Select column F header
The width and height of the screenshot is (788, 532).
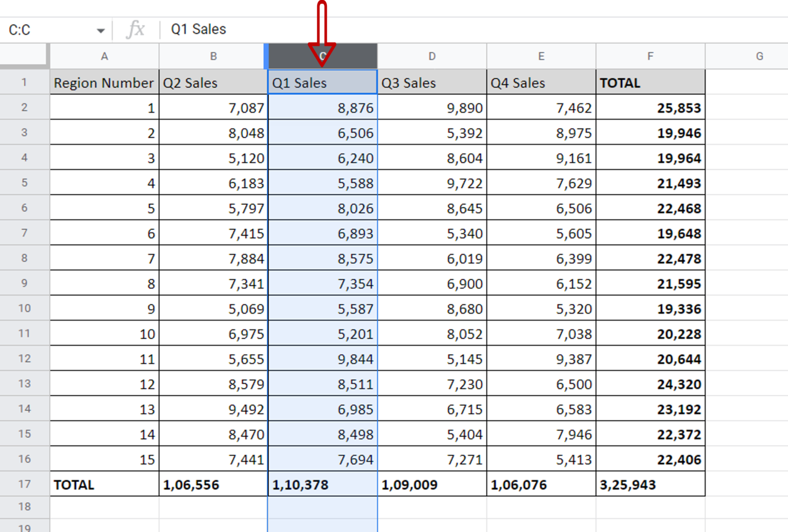coord(650,56)
